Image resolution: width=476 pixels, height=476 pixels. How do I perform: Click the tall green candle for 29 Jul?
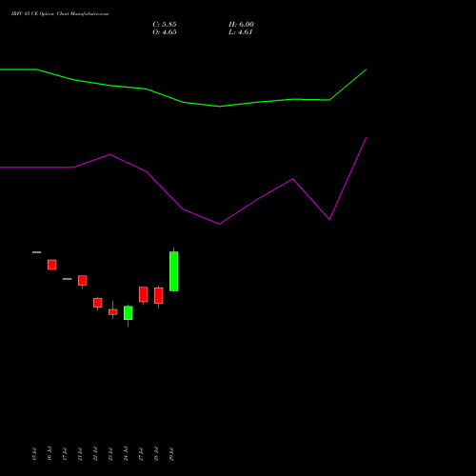click(174, 271)
